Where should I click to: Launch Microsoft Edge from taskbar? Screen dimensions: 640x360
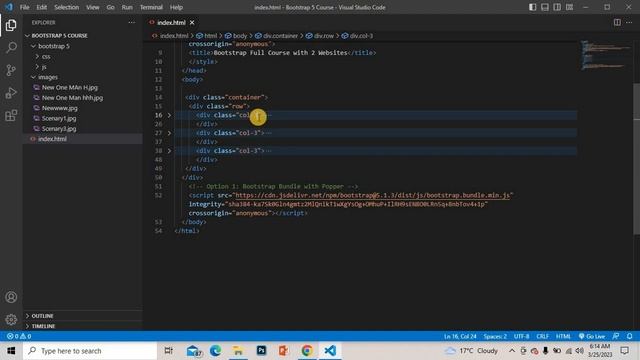click(216, 351)
